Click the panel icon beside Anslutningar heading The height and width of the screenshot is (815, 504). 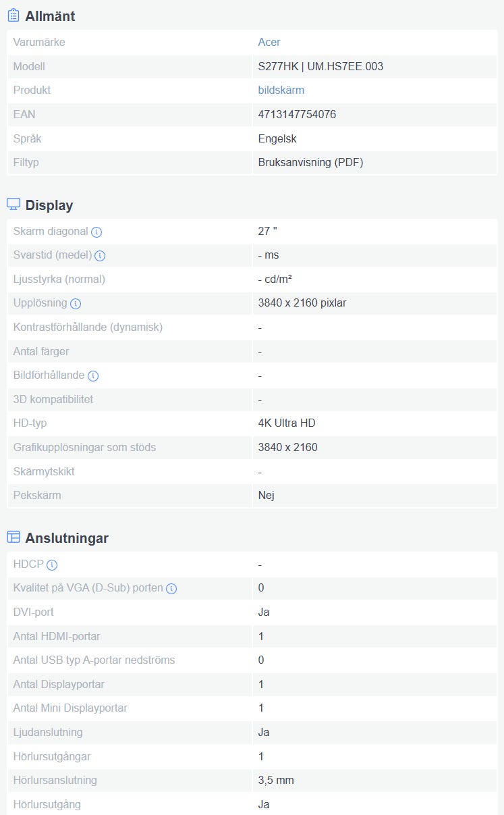pyautogui.click(x=13, y=537)
